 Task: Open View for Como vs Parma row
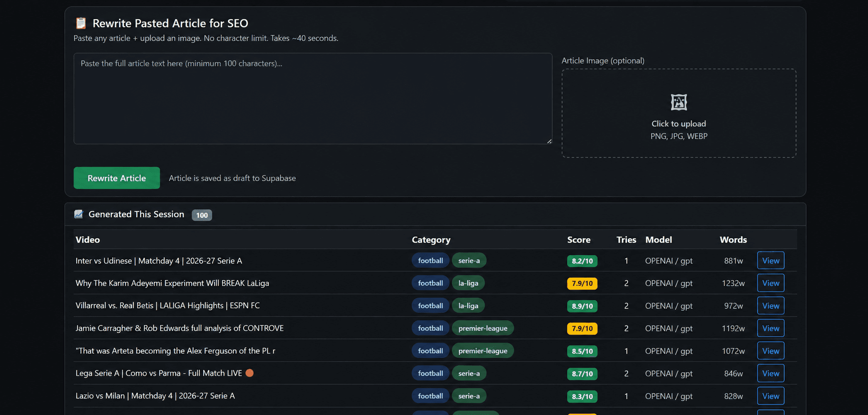770,373
